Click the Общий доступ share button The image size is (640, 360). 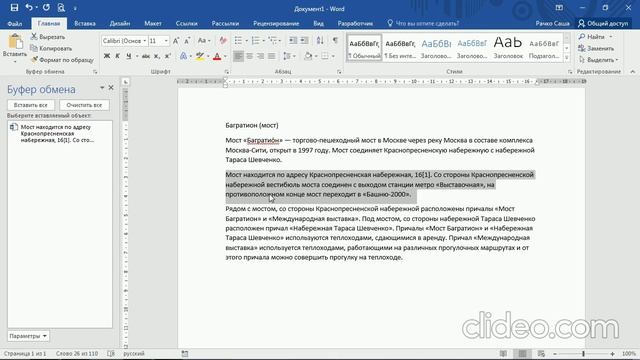click(x=603, y=23)
